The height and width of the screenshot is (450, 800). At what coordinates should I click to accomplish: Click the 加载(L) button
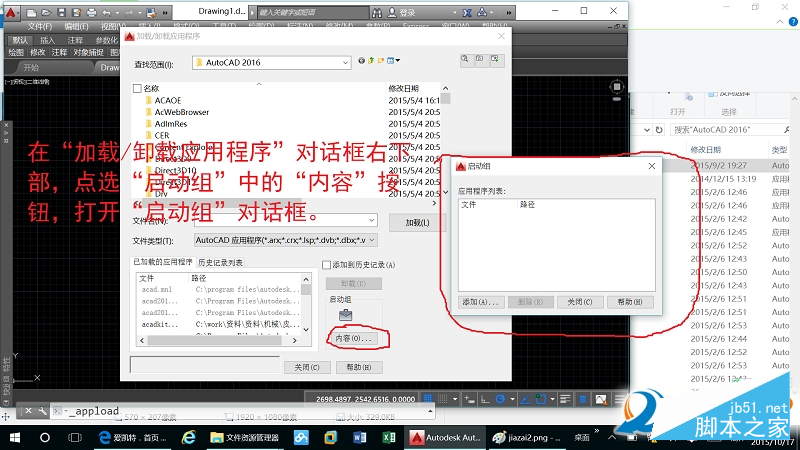417,222
